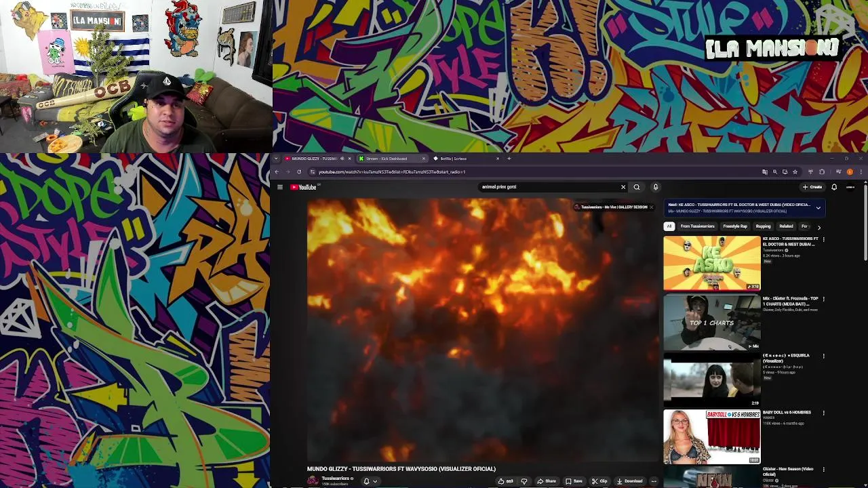
Task: Open the KE ASKO video thumbnail
Action: (x=712, y=263)
